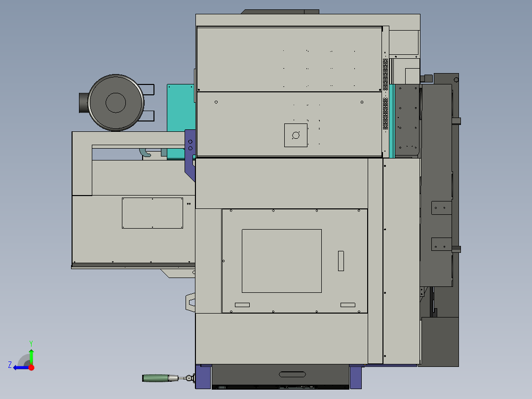Select the round dark gray blower housing

[115, 103]
